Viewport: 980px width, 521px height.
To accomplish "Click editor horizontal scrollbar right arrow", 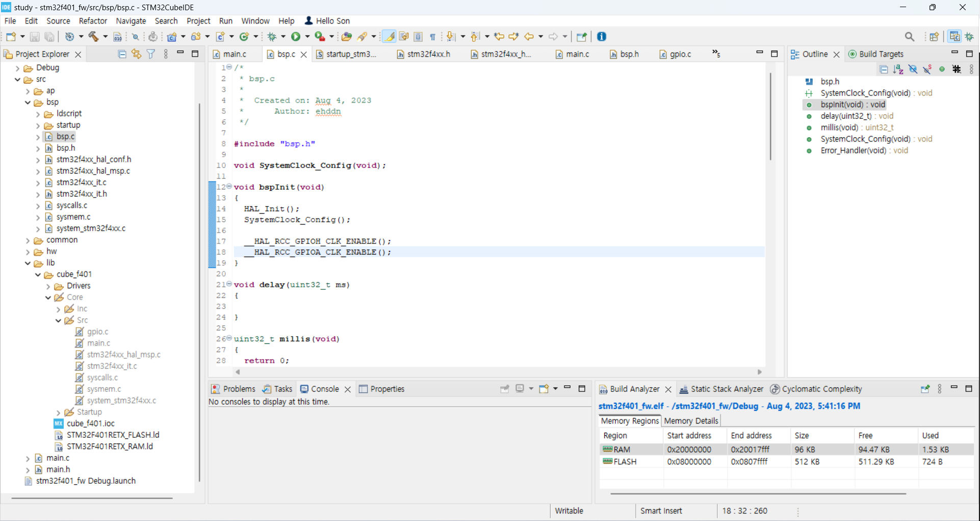I will (x=760, y=373).
